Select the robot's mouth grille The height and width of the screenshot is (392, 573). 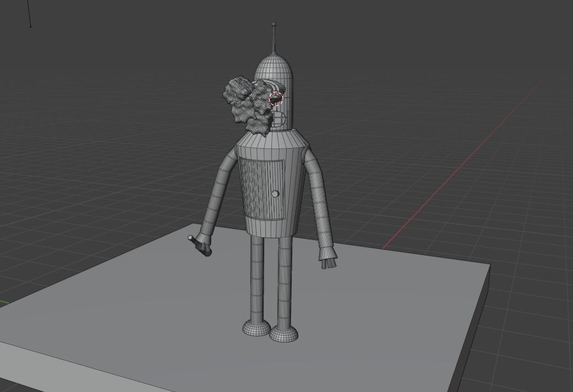(279, 120)
